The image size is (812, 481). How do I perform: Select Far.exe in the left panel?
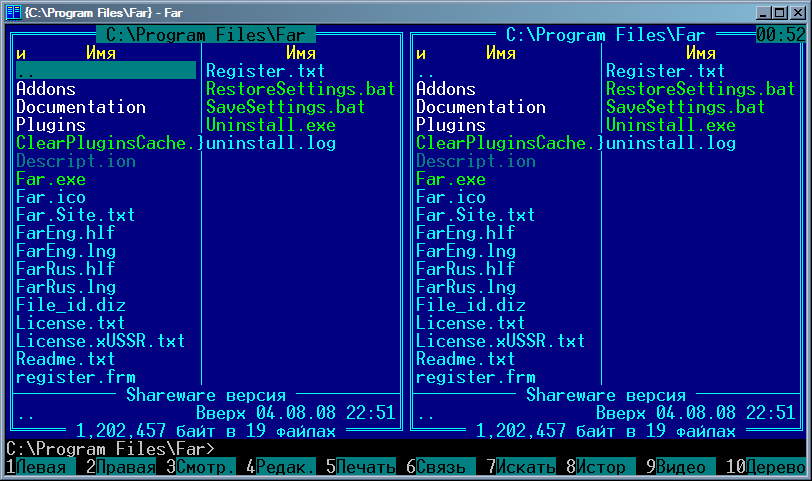pyautogui.click(x=51, y=179)
